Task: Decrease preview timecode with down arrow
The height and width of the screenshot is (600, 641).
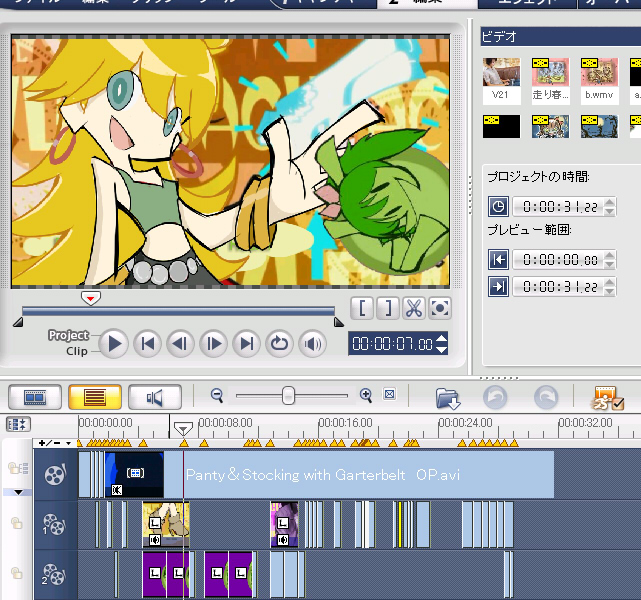Action: (x=442, y=349)
